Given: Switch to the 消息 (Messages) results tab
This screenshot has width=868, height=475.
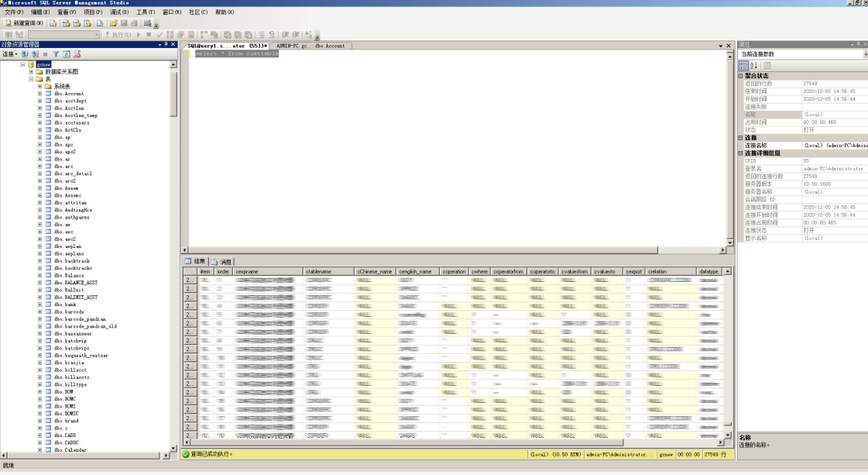Looking at the screenshot, I should click(x=222, y=262).
